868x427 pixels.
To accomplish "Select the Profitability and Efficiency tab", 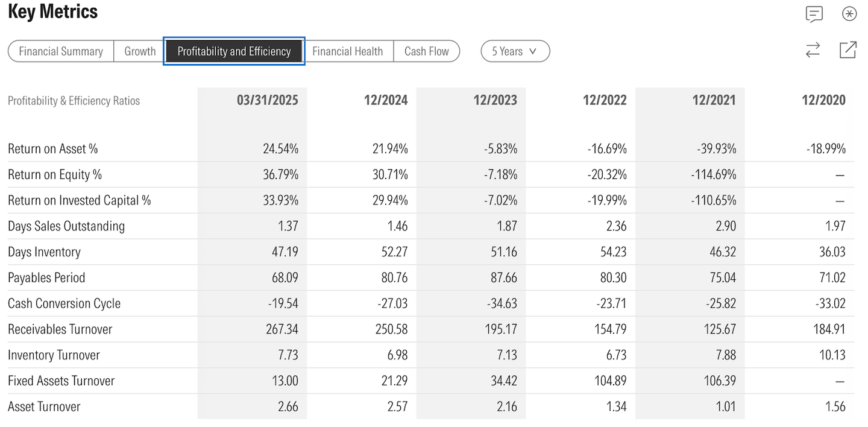I will [x=234, y=51].
